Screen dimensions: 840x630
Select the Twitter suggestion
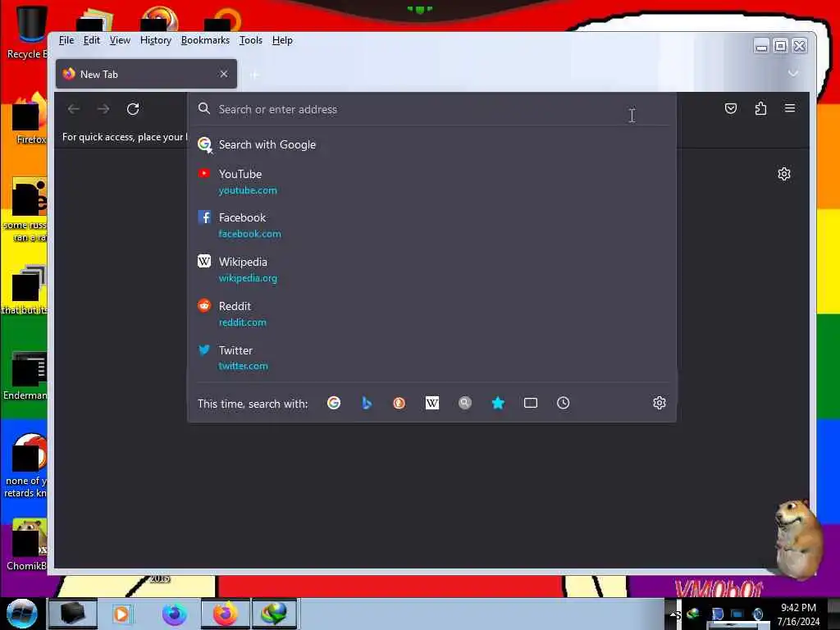click(431, 358)
